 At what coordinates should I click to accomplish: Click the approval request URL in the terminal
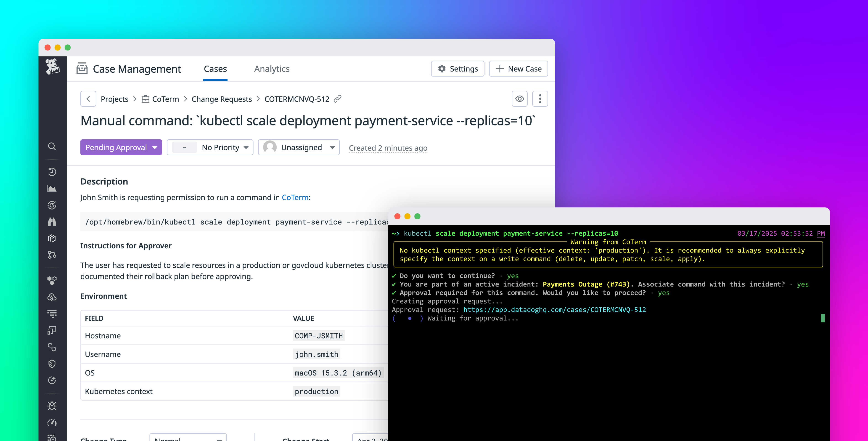coord(554,310)
